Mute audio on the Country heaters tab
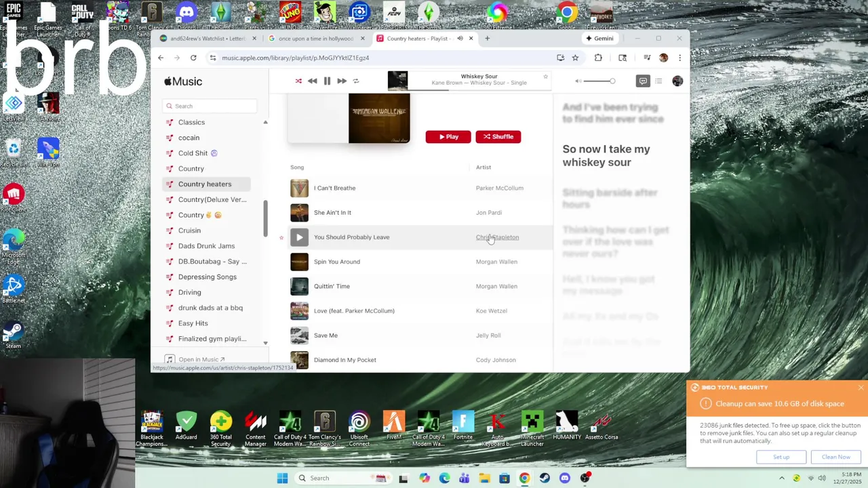The width and height of the screenshot is (868, 488). pos(460,39)
